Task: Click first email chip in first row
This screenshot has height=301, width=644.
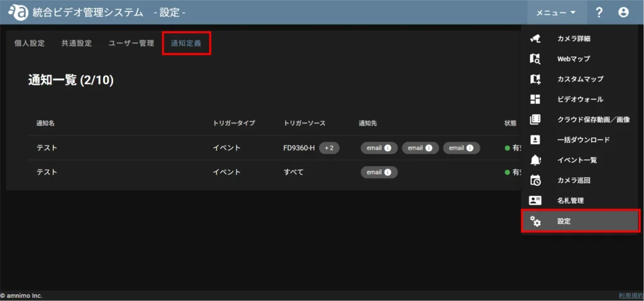Action: 379,148
